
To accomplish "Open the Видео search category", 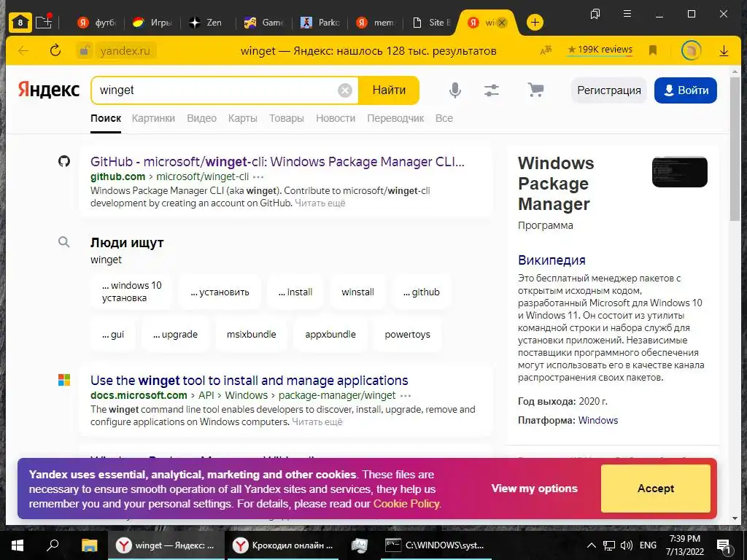I will 201,118.
